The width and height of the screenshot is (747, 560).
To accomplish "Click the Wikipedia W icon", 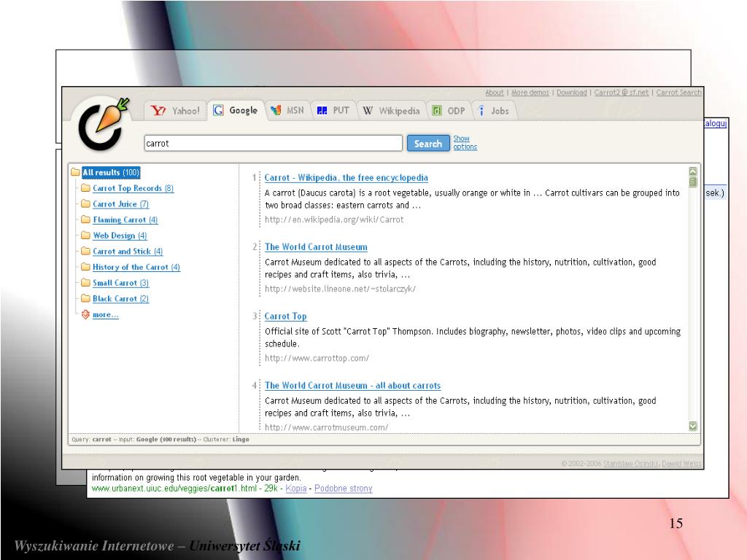I will click(x=368, y=111).
